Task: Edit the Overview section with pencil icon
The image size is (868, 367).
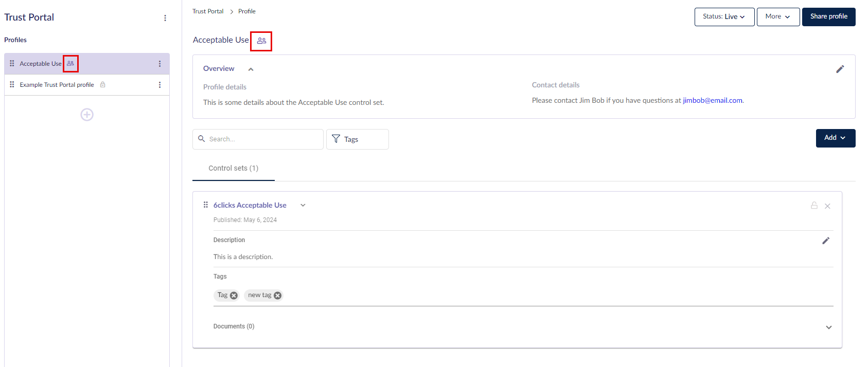Action: point(840,69)
